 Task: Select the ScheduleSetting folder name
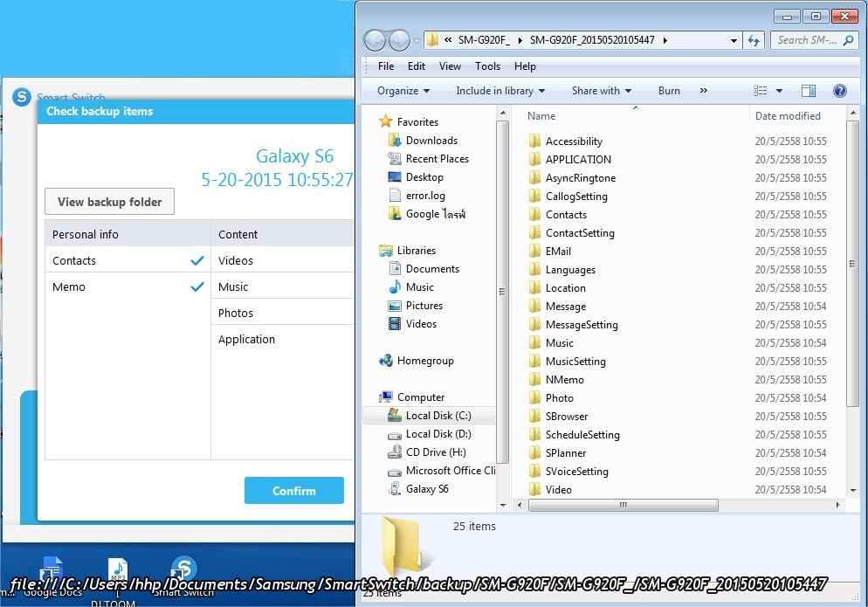(x=582, y=435)
